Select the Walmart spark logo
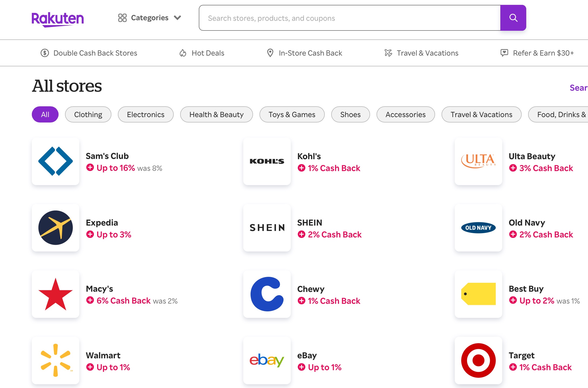This screenshot has width=588, height=388. 56,360
